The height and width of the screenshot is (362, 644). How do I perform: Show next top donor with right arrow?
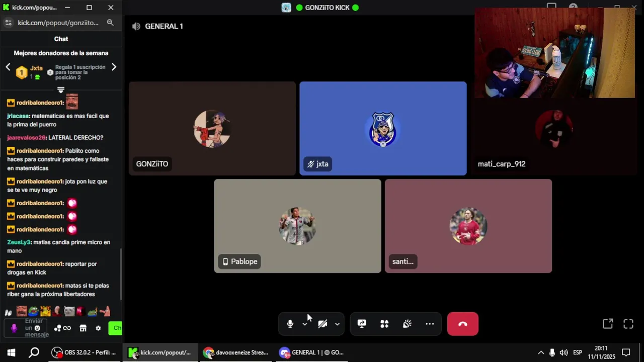click(114, 67)
